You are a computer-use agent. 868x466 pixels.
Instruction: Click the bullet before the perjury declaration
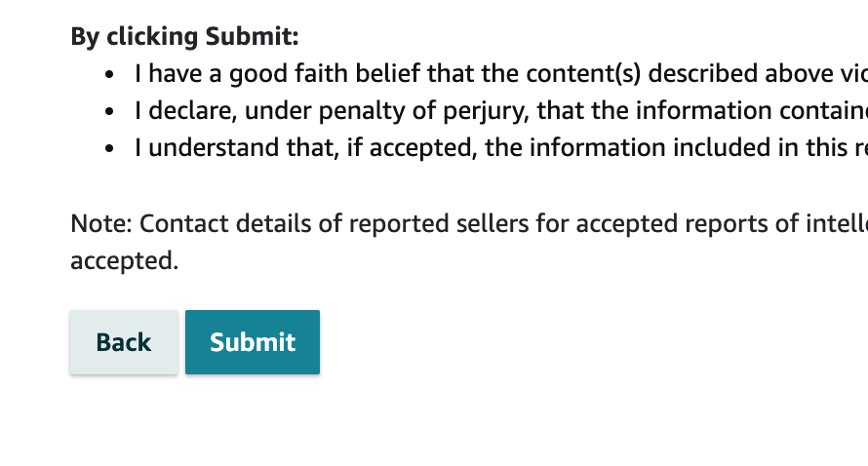point(112,112)
